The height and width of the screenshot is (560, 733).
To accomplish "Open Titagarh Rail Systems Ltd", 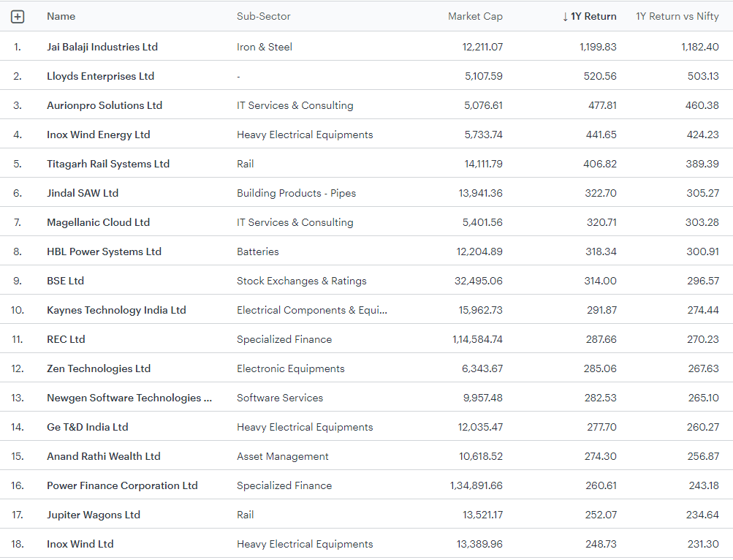I will pos(108,164).
